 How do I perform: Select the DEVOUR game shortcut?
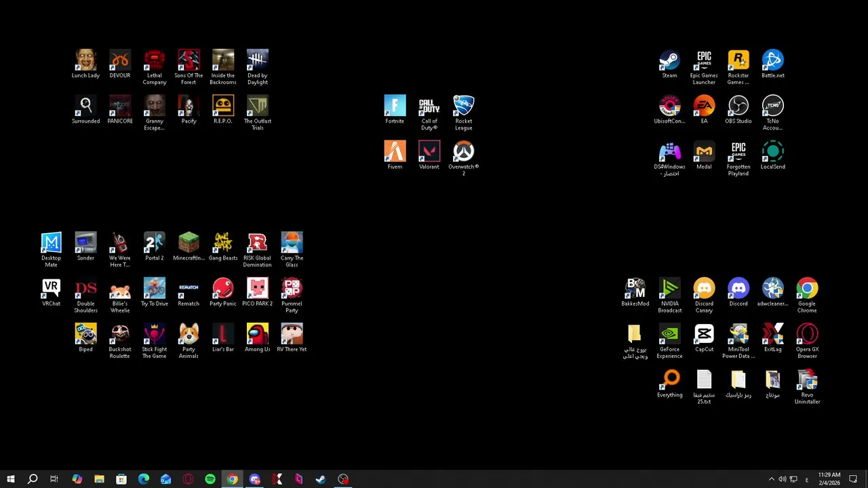click(120, 64)
